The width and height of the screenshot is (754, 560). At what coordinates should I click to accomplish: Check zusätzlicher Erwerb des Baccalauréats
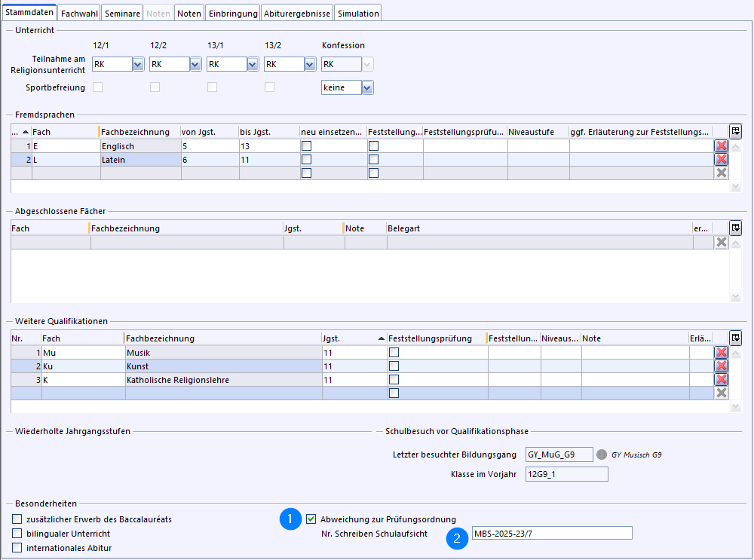(17, 519)
